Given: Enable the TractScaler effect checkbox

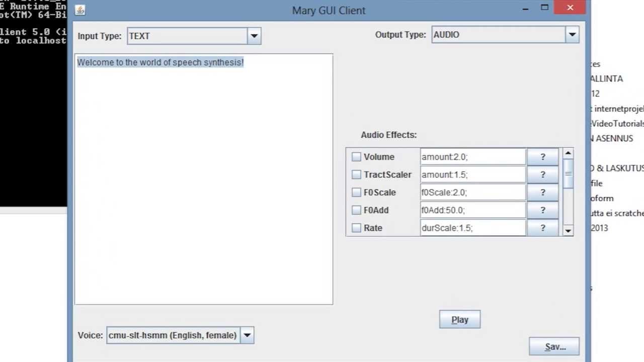Looking at the screenshot, I should click(356, 174).
